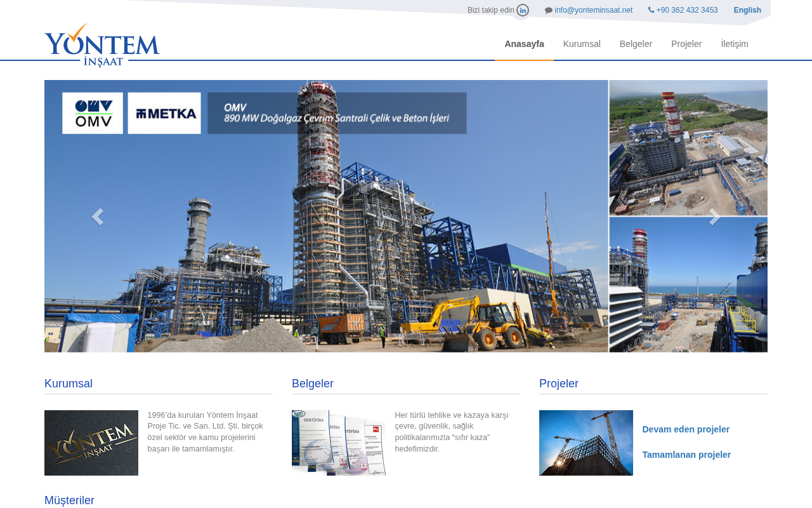Click the Belgeler certificates thumbnail
Viewport: 812px width, 508px height.
pos(339,443)
